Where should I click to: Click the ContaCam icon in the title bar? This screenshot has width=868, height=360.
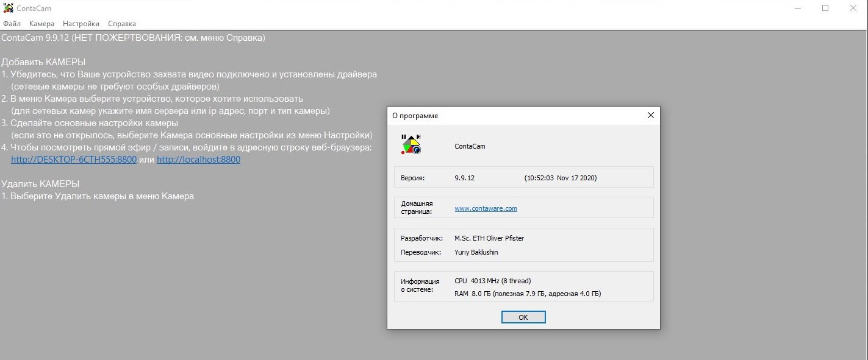[9, 9]
